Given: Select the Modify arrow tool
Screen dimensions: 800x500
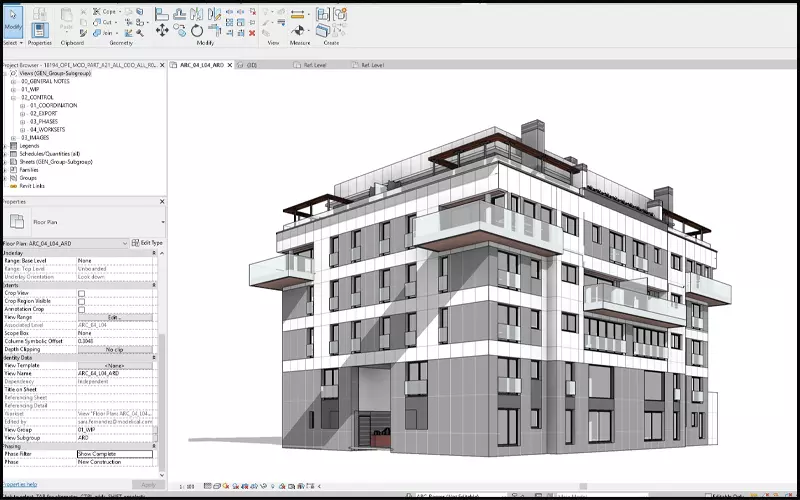Looking at the screenshot, I should [14, 20].
